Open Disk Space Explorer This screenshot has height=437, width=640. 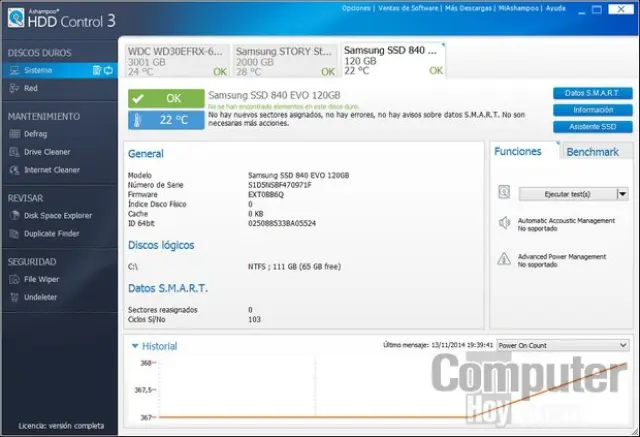57,215
